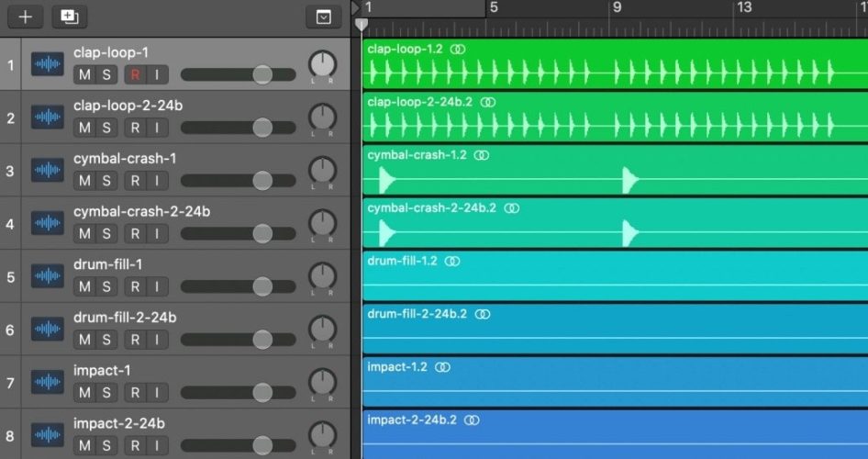The height and width of the screenshot is (459, 868).
Task: Solo the impact-1 track
Action: [106, 393]
